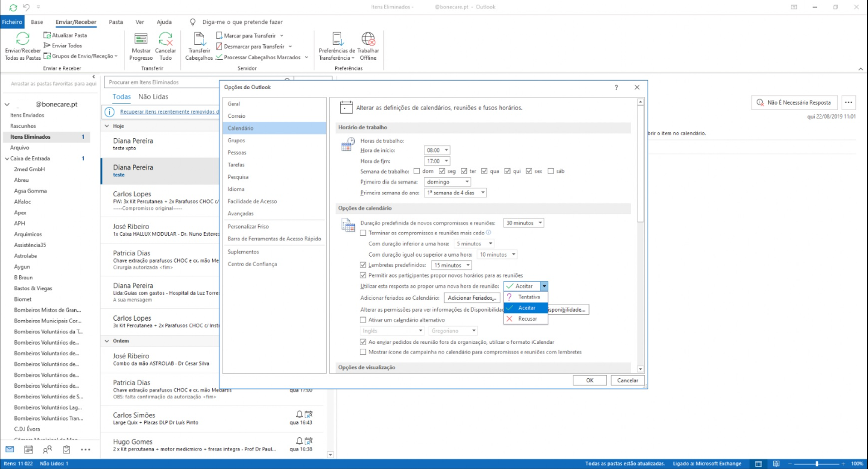Open 30 minutos duration dropdown
868x469 pixels.
523,223
